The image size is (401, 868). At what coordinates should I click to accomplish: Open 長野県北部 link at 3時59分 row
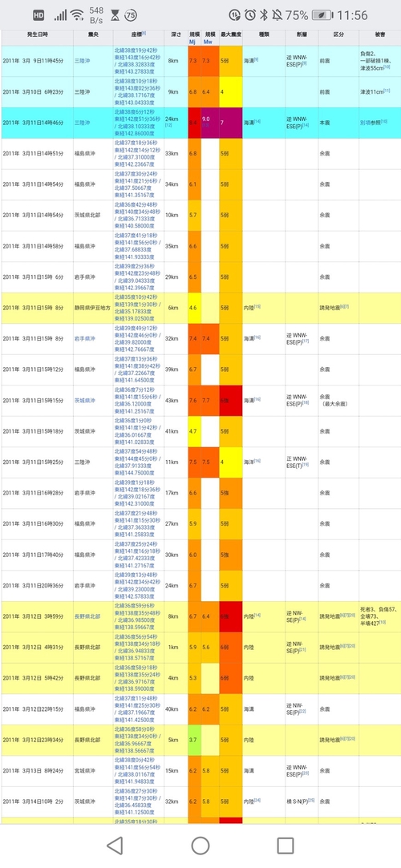coord(87,616)
